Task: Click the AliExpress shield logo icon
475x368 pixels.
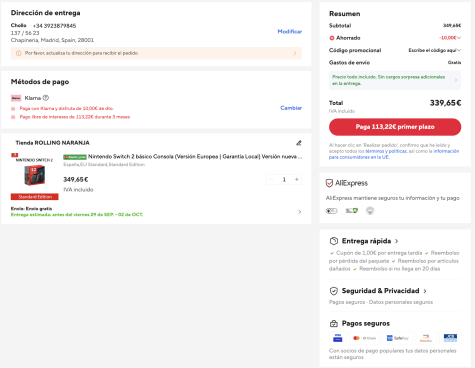Action: (329, 183)
